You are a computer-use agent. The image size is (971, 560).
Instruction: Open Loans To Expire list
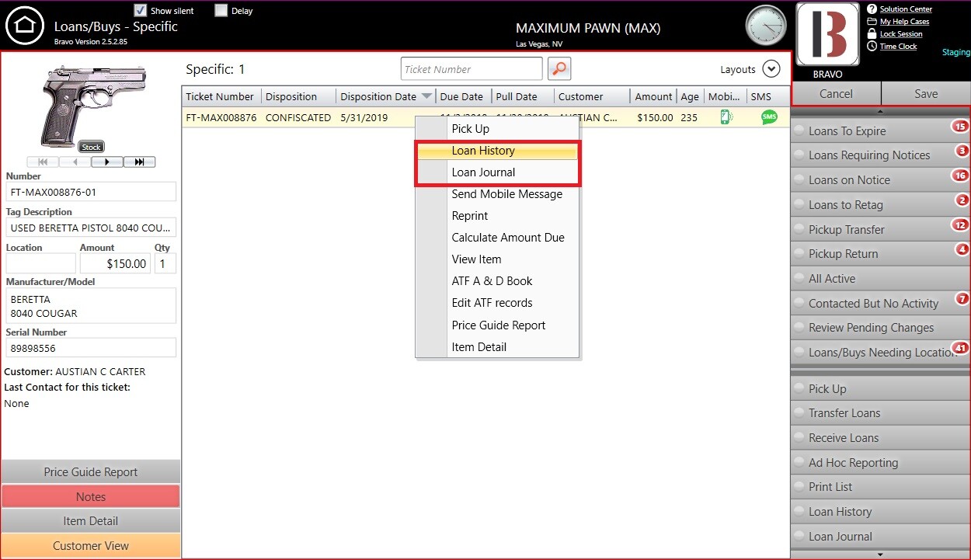click(x=880, y=131)
